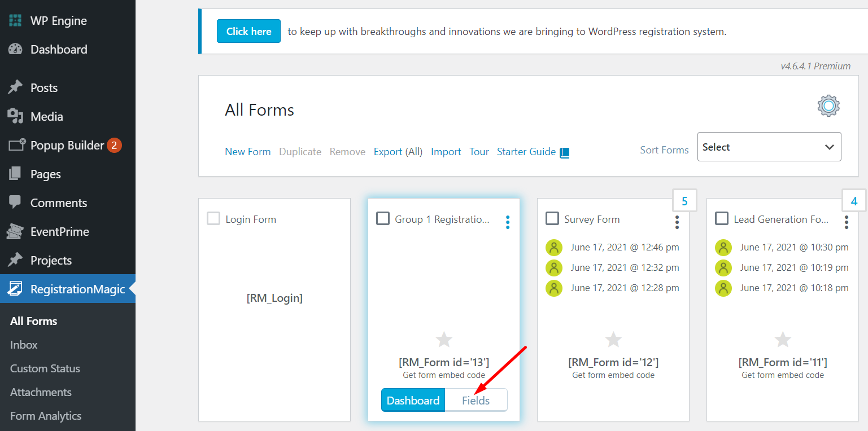The width and height of the screenshot is (868, 431).
Task: Tick the Lead Generation Form checkbox
Action: coord(722,219)
